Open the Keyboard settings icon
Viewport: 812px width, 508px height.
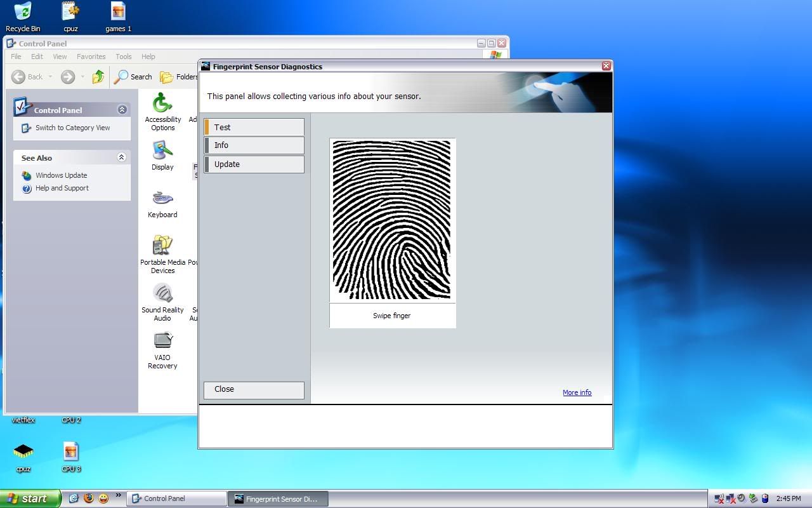click(162, 204)
